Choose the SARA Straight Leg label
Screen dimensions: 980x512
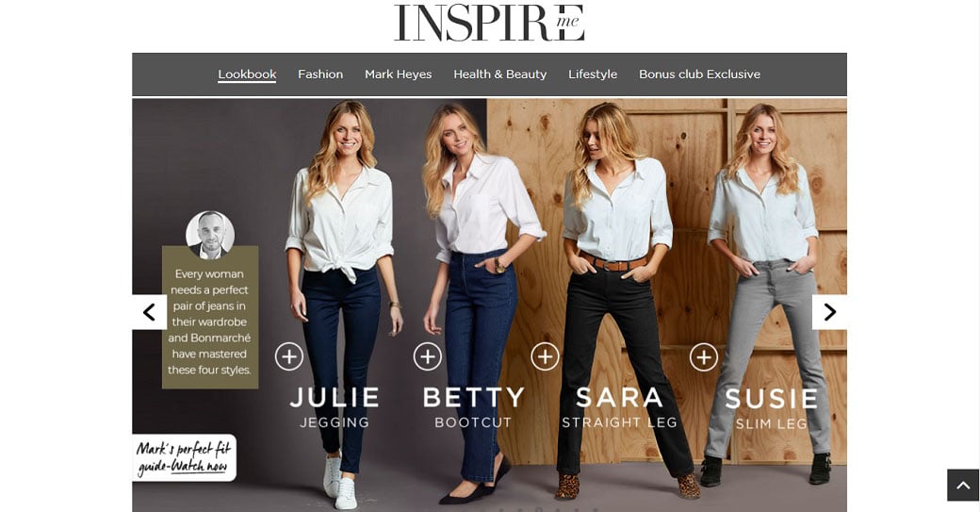pyautogui.click(x=619, y=407)
